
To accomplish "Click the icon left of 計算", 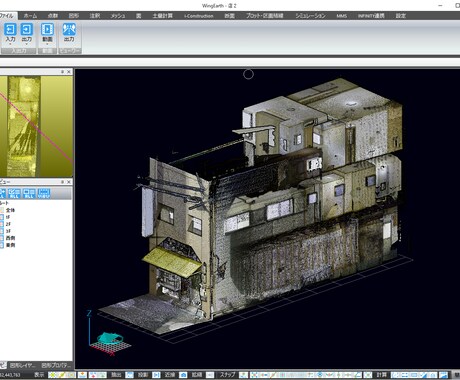I will tap(368, 375).
